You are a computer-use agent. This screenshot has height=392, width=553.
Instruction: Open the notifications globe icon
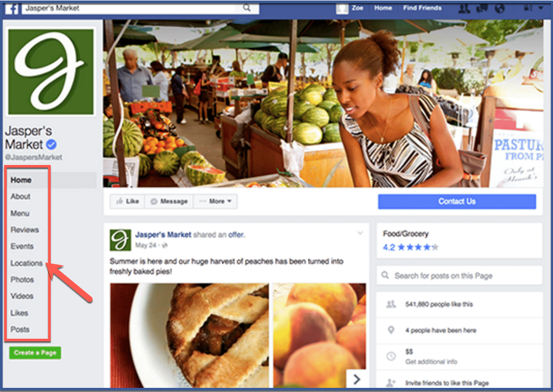(499, 8)
